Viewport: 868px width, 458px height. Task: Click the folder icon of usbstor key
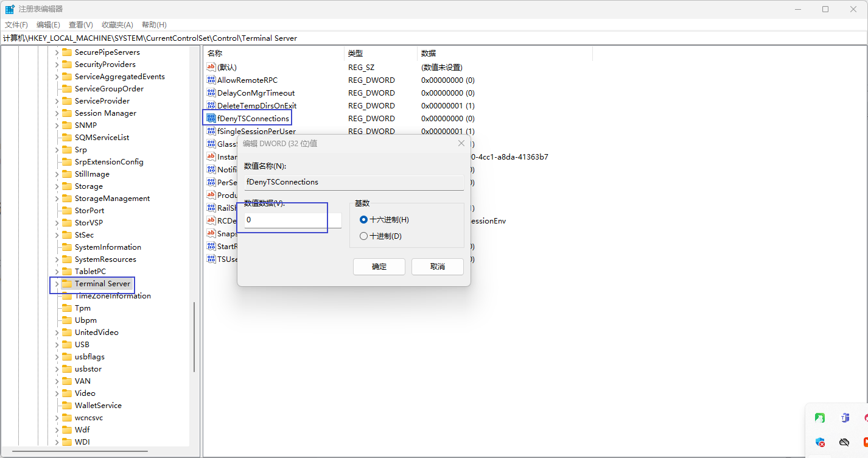point(67,368)
